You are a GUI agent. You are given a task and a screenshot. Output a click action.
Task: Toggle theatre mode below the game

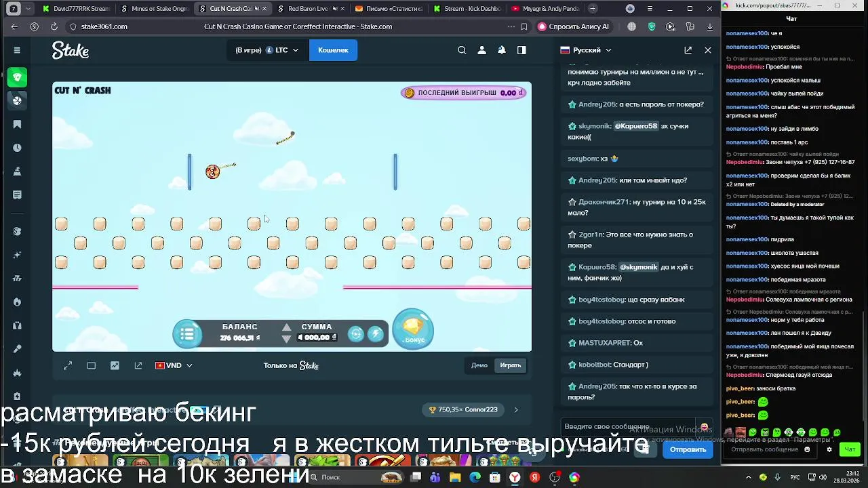(x=92, y=365)
